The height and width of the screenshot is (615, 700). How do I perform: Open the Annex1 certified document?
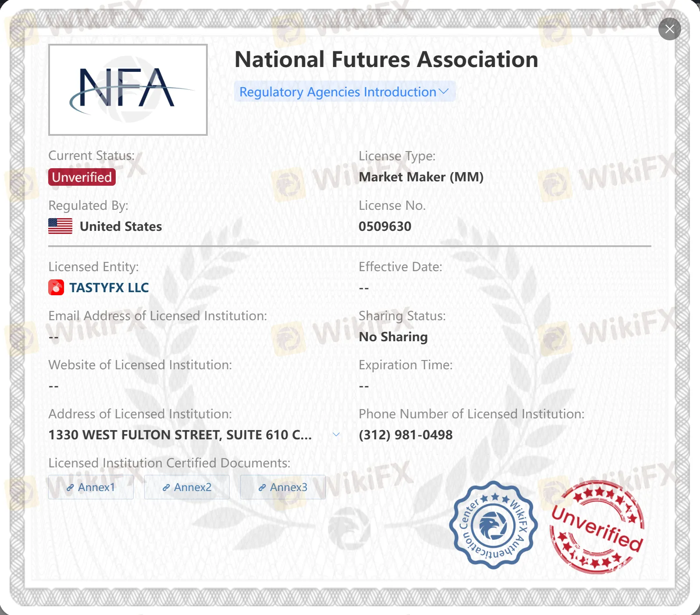(x=91, y=487)
